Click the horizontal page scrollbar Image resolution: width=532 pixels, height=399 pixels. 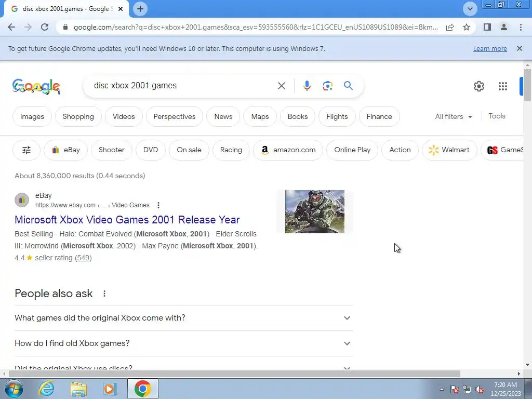coord(234,374)
